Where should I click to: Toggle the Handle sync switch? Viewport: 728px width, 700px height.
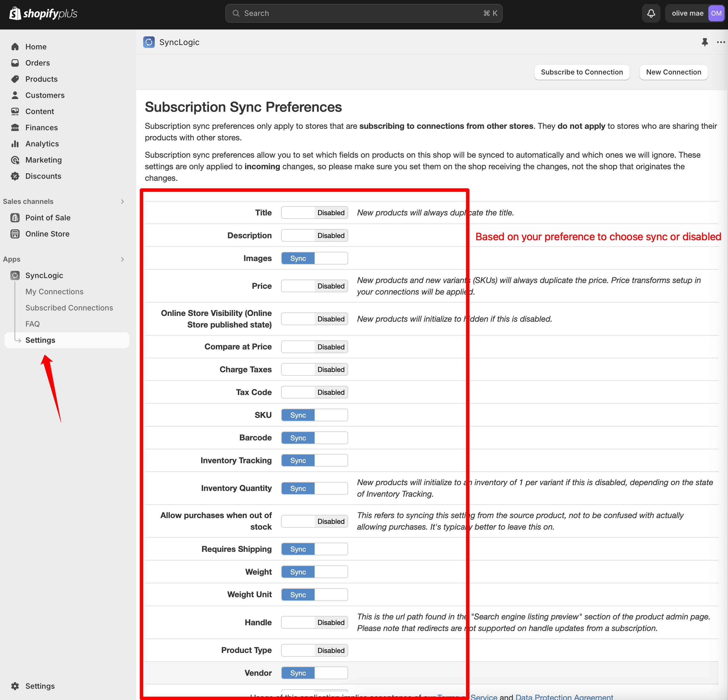tap(314, 622)
